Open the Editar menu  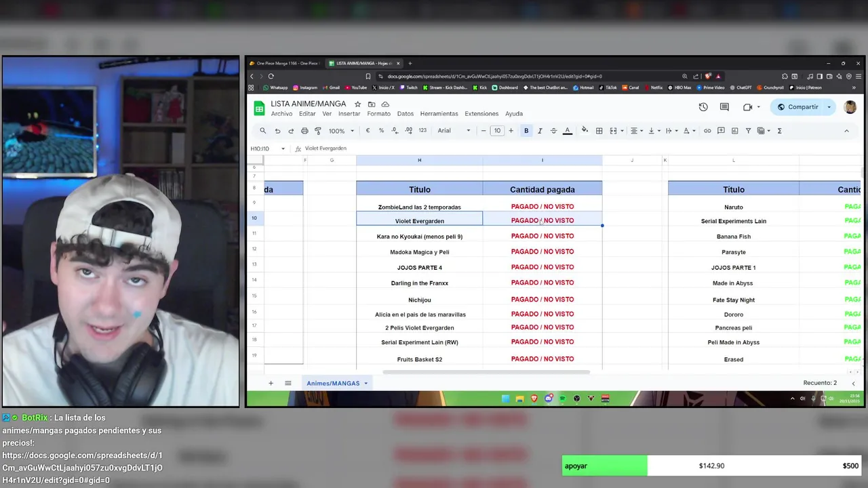coord(307,114)
